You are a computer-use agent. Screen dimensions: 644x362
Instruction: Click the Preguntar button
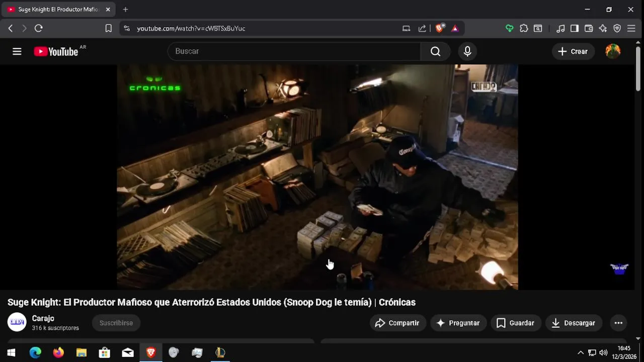458,323
